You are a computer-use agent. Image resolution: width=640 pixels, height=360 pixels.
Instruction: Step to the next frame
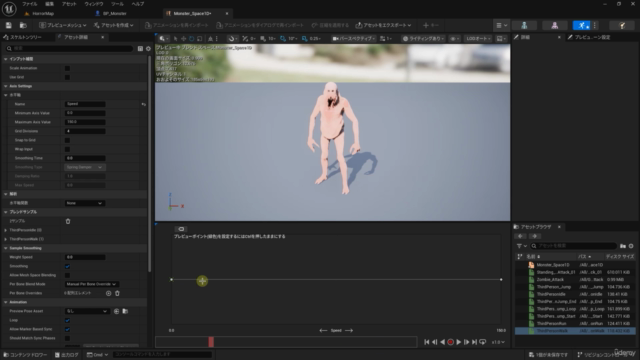coord(466,342)
